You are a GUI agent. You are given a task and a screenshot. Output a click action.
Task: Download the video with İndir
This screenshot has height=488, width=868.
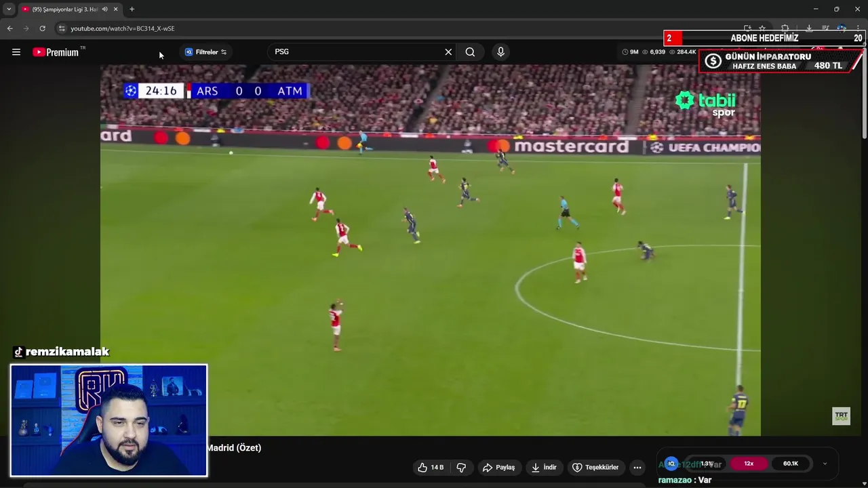pos(544,468)
